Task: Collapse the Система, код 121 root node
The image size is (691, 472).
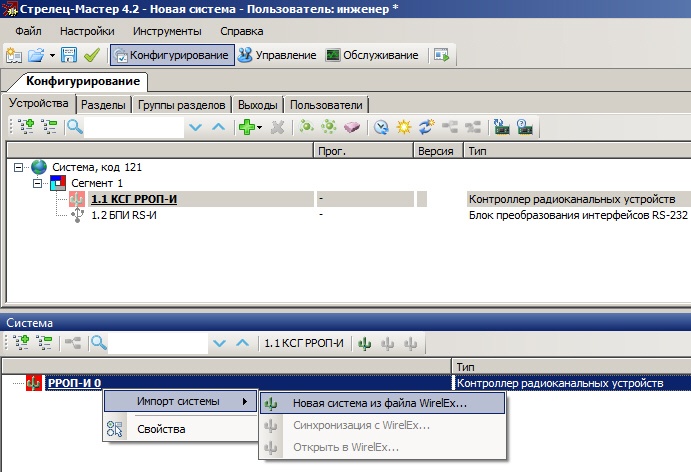Action: pyautogui.click(x=20, y=167)
